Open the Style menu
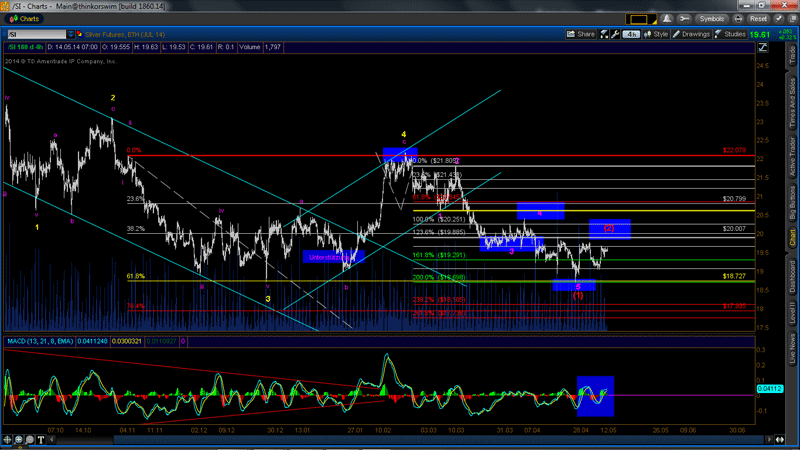The image size is (800, 450). [657, 34]
